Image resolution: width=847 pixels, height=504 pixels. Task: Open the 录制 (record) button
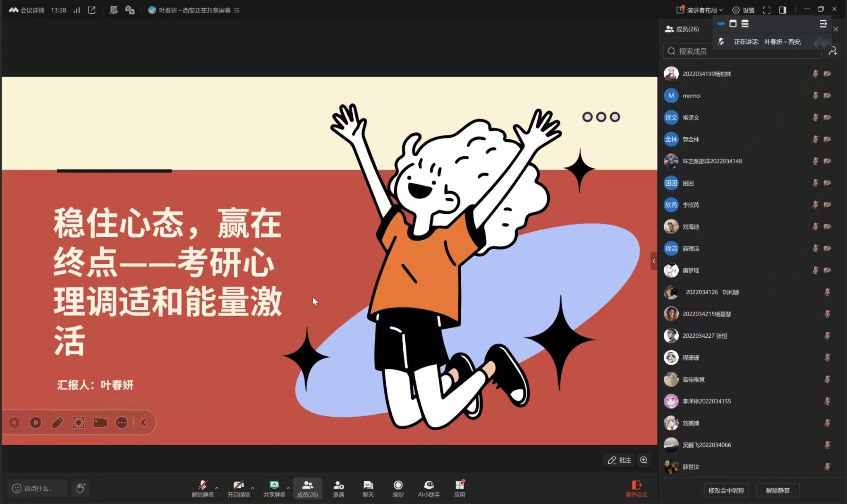(x=398, y=488)
